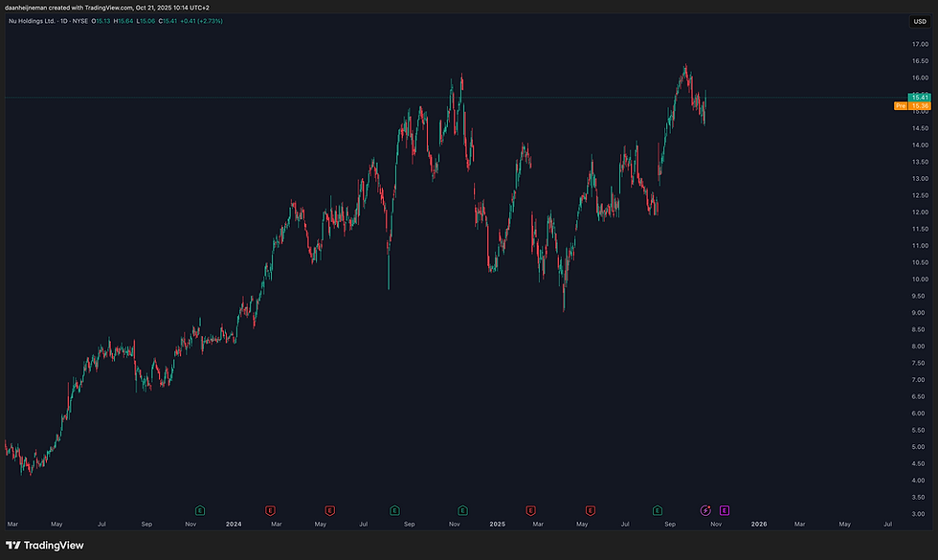
Task: Open the green earnings marker between Jul and Sep 2024
Action: point(394,510)
